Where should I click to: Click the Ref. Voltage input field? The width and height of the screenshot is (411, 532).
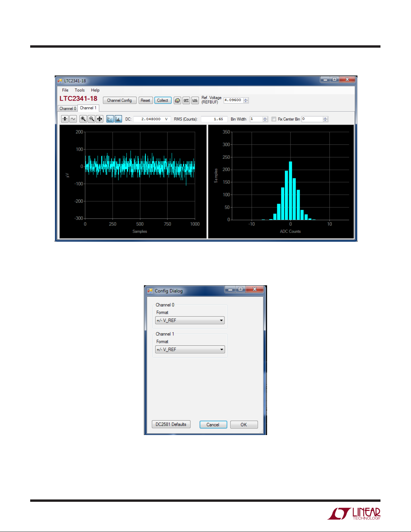pyautogui.click(x=233, y=100)
